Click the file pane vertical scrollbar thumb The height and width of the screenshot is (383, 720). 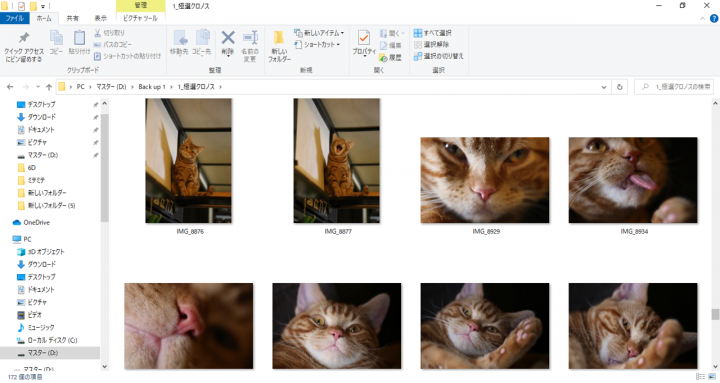point(715,314)
